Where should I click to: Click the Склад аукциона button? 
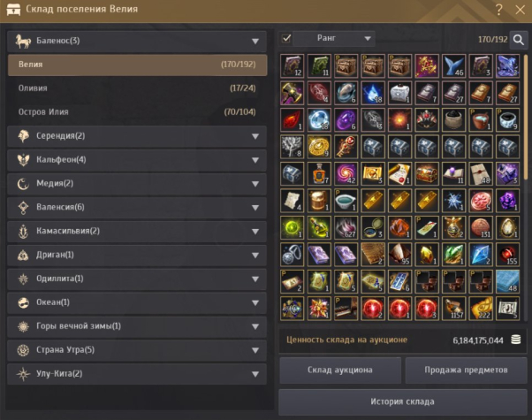pos(340,370)
